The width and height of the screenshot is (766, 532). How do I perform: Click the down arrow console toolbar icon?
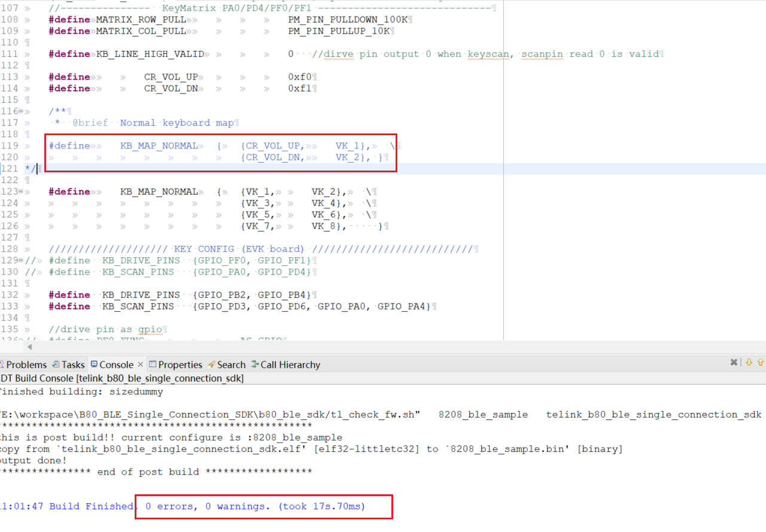[749, 363]
